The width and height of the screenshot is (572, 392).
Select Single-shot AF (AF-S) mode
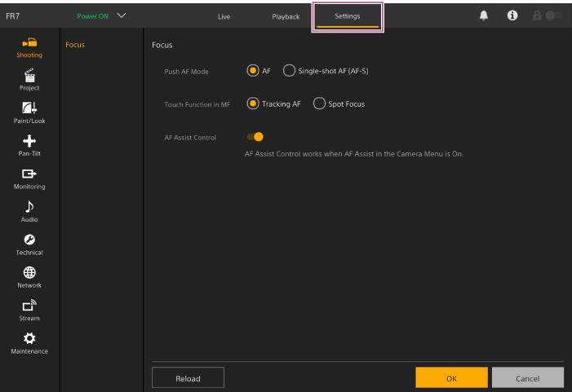click(x=289, y=71)
